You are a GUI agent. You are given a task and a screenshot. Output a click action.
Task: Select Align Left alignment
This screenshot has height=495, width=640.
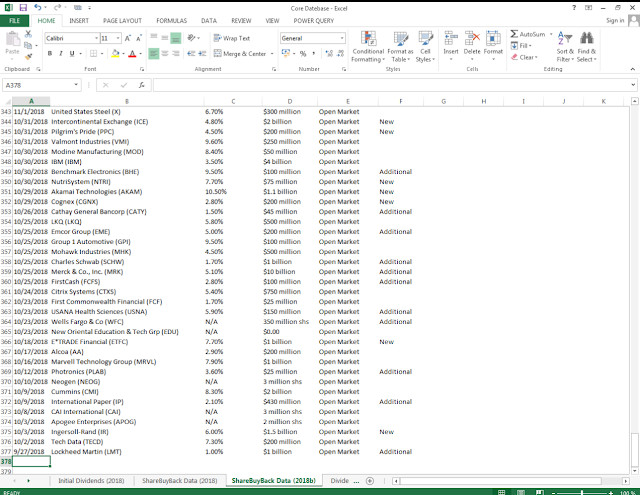point(153,53)
